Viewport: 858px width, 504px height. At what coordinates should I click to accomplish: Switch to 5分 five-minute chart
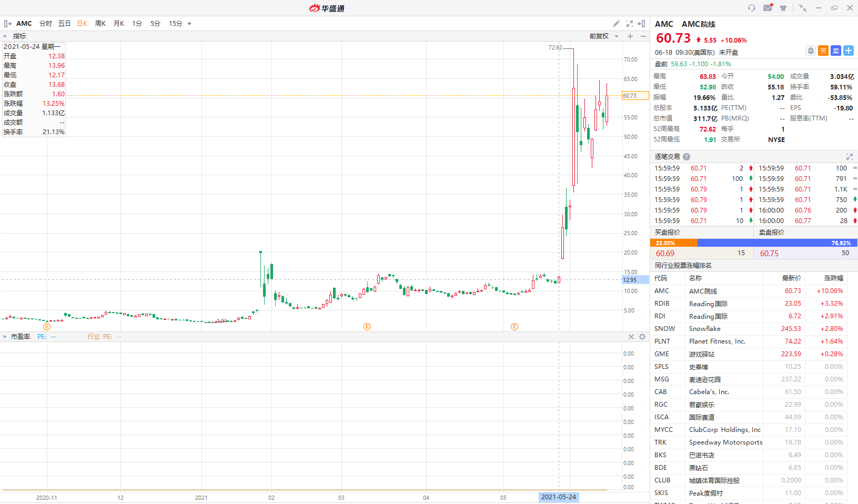coord(155,24)
